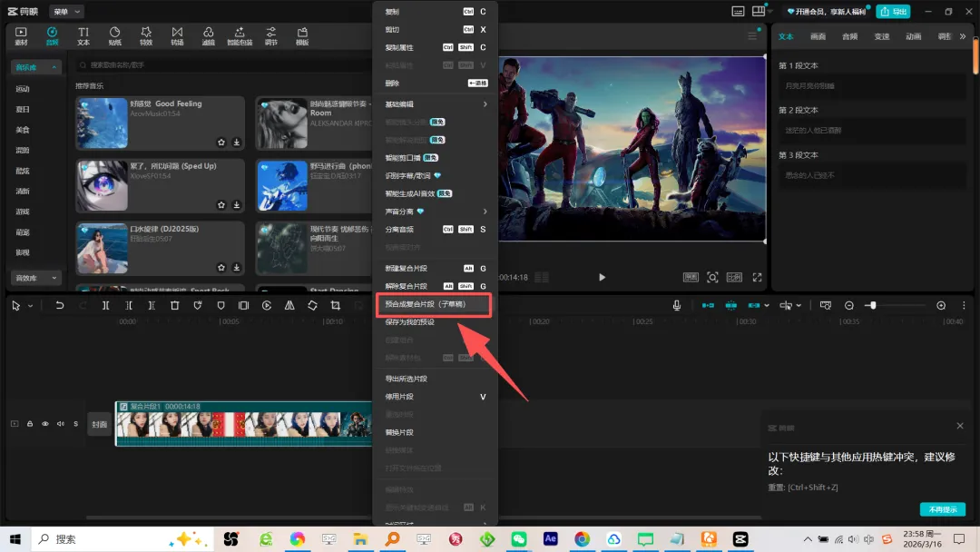
Task: Open the 滤镜 filters panel
Action: coord(208,35)
